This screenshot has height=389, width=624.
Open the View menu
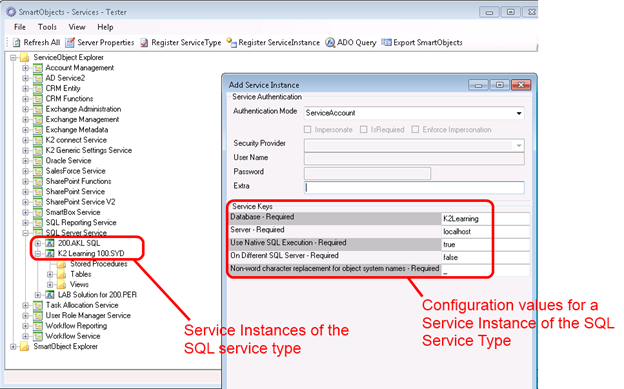tap(77, 27)
